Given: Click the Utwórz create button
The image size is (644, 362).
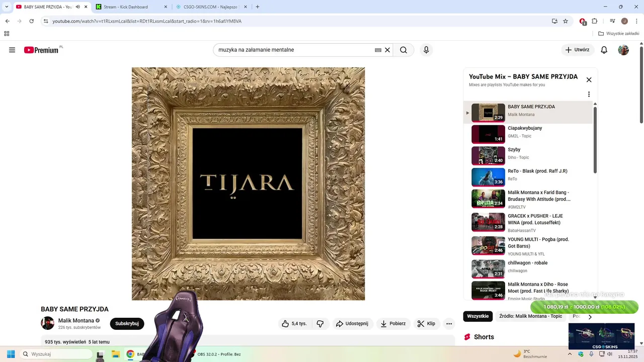Looking at the screenshot, I should [x=578, y=50].
